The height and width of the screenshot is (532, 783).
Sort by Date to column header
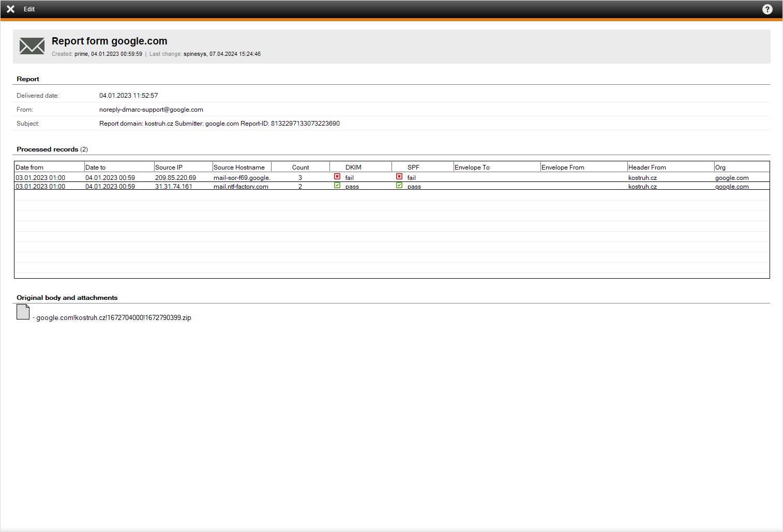pyautogui.click(x=119, y=167)
